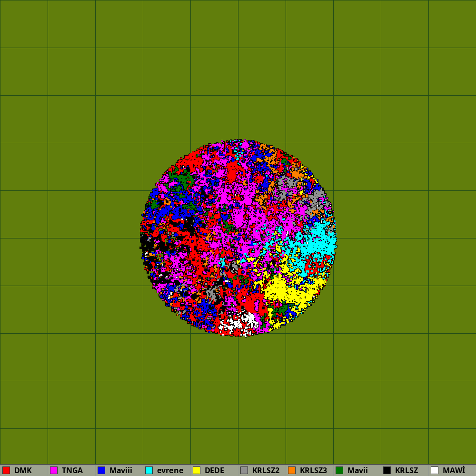
Task: Click the gray KRLSZ2 color swatch
Action: point(244,470)
